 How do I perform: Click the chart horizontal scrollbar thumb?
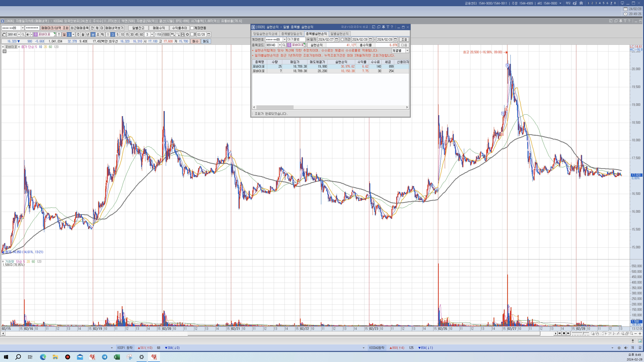tap(364, 333)
